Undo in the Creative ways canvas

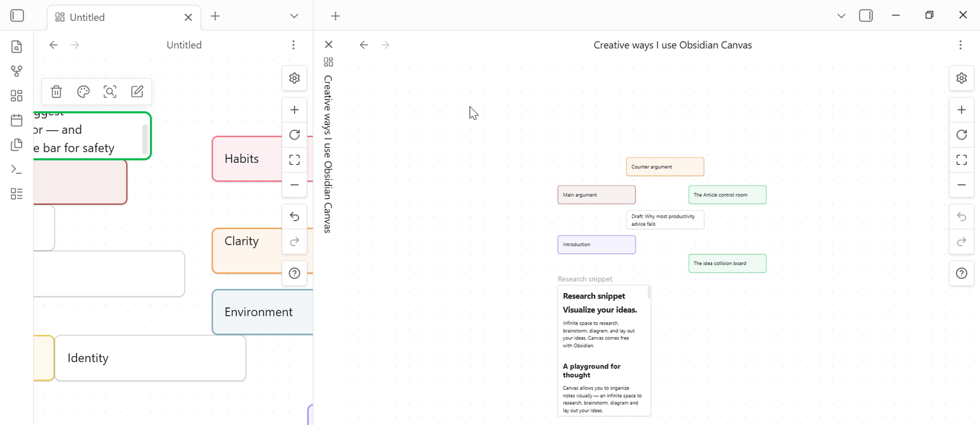tap(962, 217)
